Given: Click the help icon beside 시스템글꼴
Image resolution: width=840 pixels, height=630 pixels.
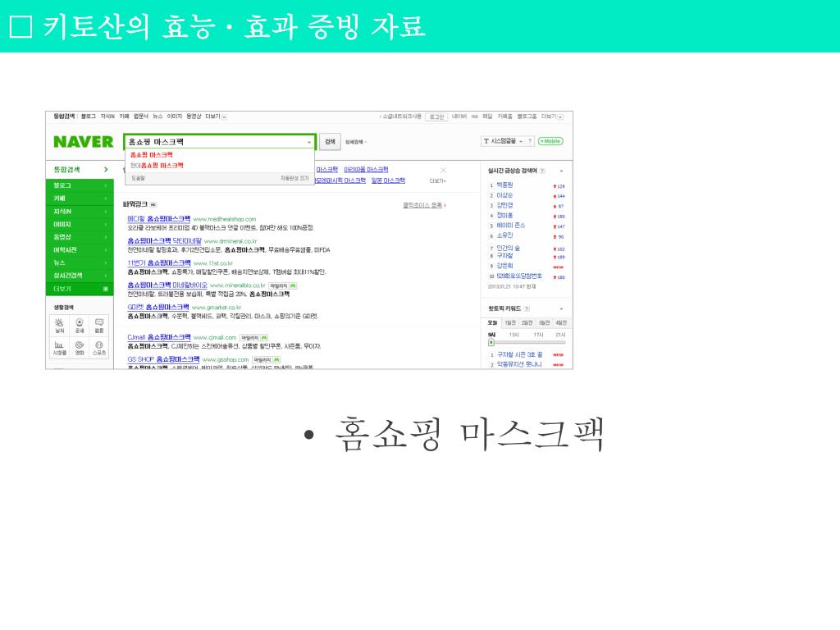Looking at the screenshot, I should click(x=530, y=141).
